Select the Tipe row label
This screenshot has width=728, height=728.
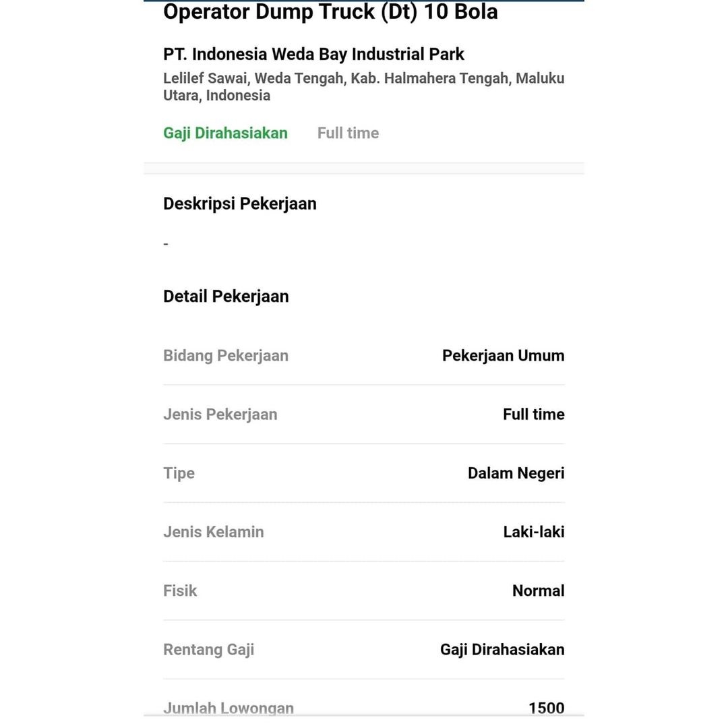(x=179, y=474)
